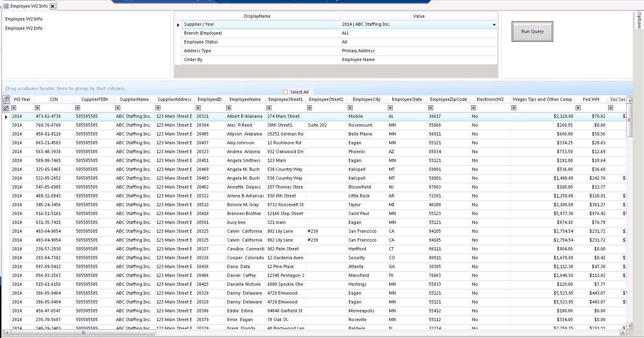Change the Order By value Employee Name
Screen dimensions: 644x338
point(418,60)
